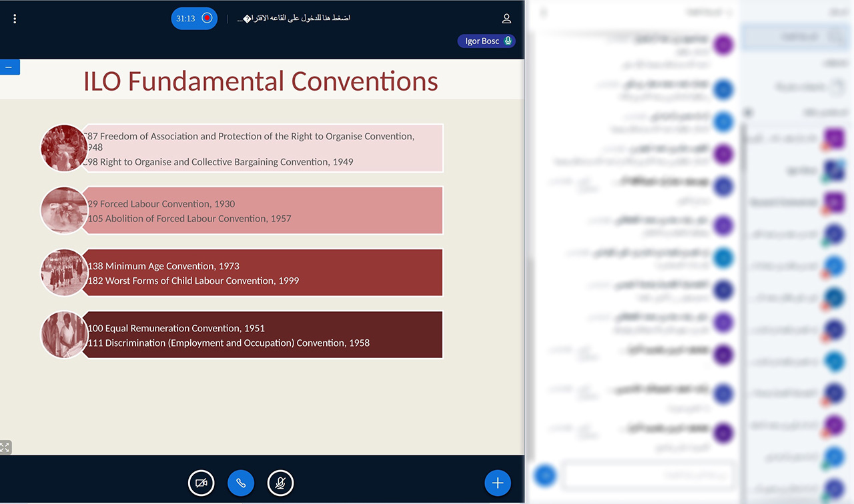
Task: Click the blue send message button
Action: [545, 475]
